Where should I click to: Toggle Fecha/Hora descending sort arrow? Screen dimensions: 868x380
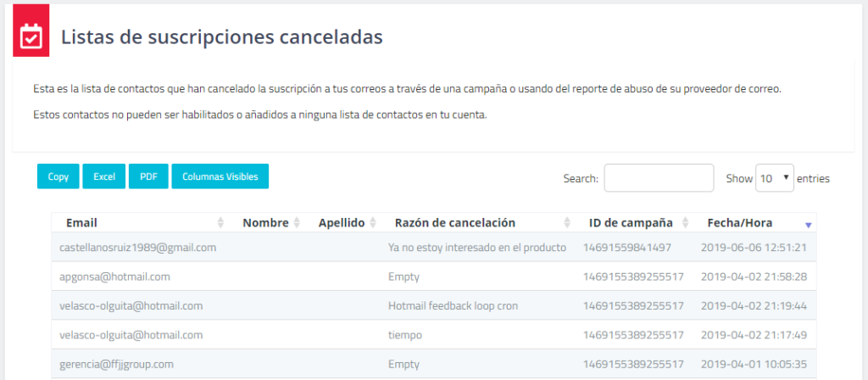tap(808, 224)
